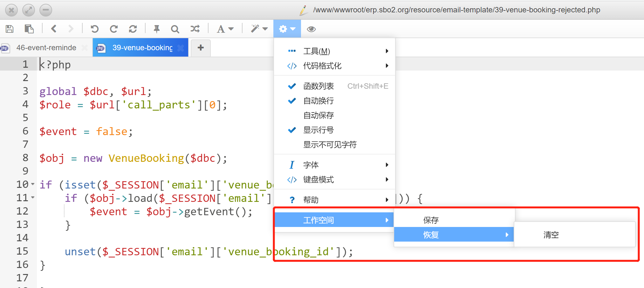Open the font size A dropdown
The image size is (644, 288).
[225, 29]
